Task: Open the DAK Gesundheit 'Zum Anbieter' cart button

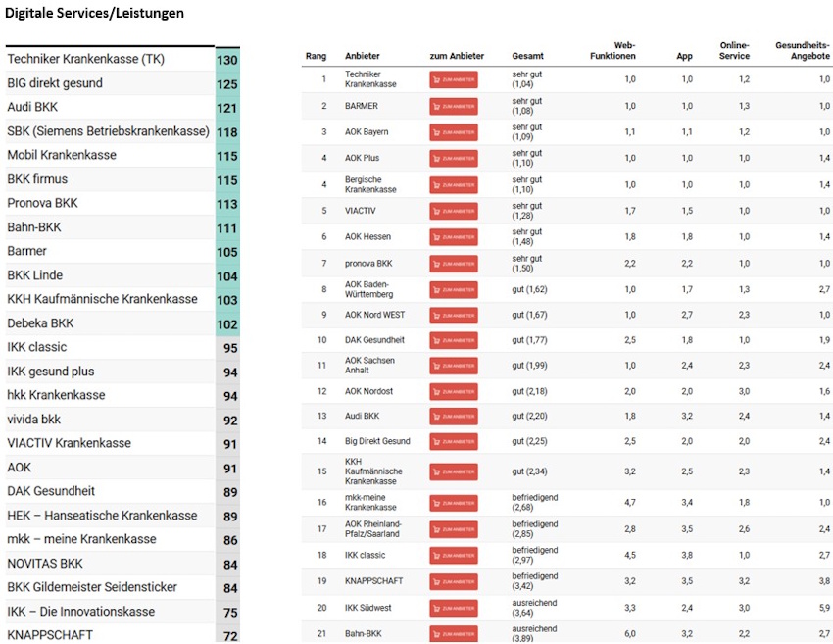Action: 453,340
